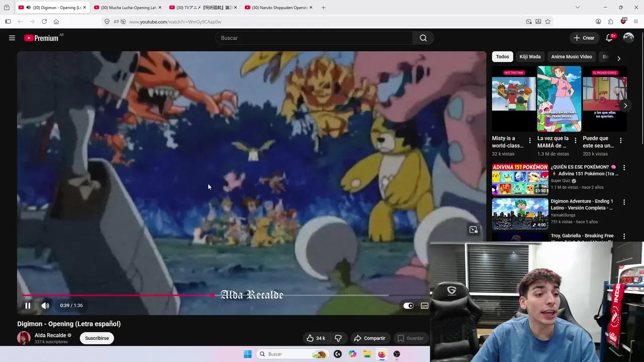Open the YouTube account avatar menu
The width and height of the screenshot is (644, 362).
pyautogui.click(x=628, y=38)
